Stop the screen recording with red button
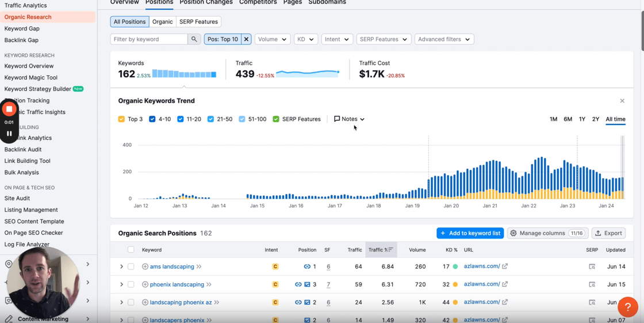644x323 pixels. pos(9,109)
